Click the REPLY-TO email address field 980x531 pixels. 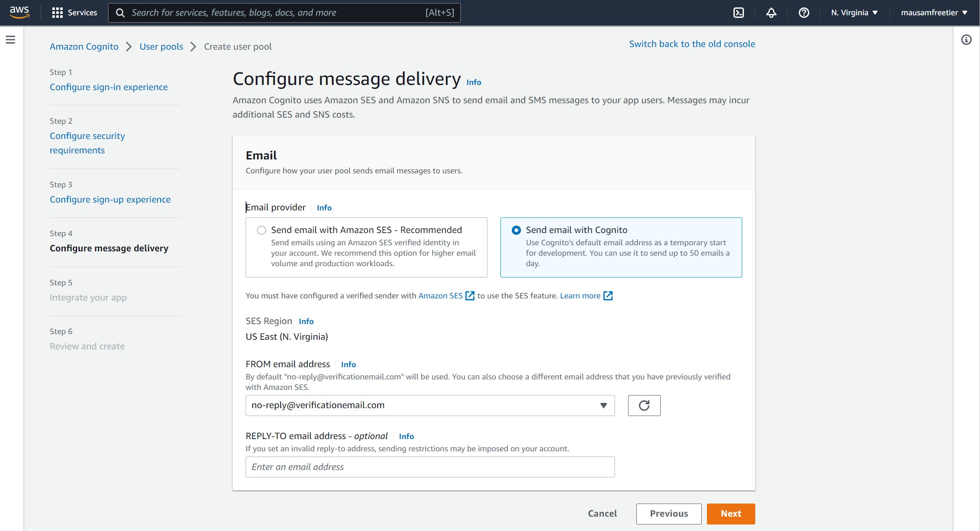point(430,467)
